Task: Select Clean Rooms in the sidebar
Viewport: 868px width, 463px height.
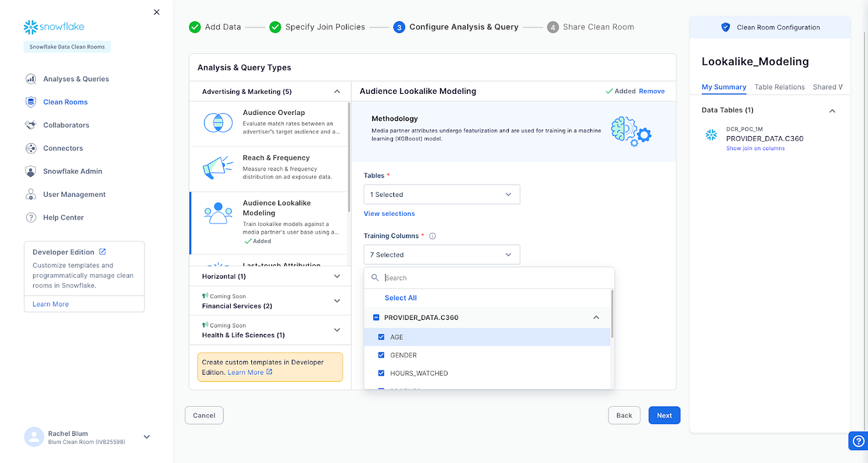Action: click(66, 102)
